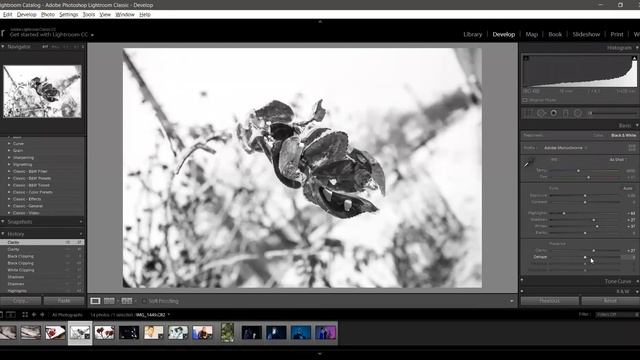The image size is (640, 360).
Task: Select the Graduated Filter tool
Action: pos(566,113)
